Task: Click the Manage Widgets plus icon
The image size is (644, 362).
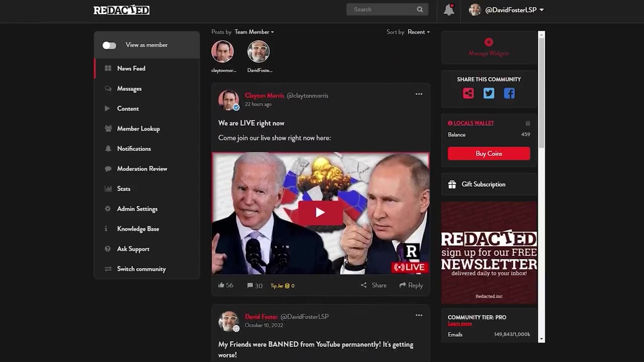Action: click(x=489, y=42)
